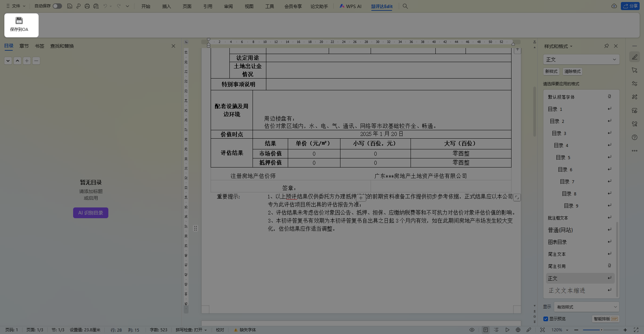
Task: Open help via the question mark icon
Action: 634,137
